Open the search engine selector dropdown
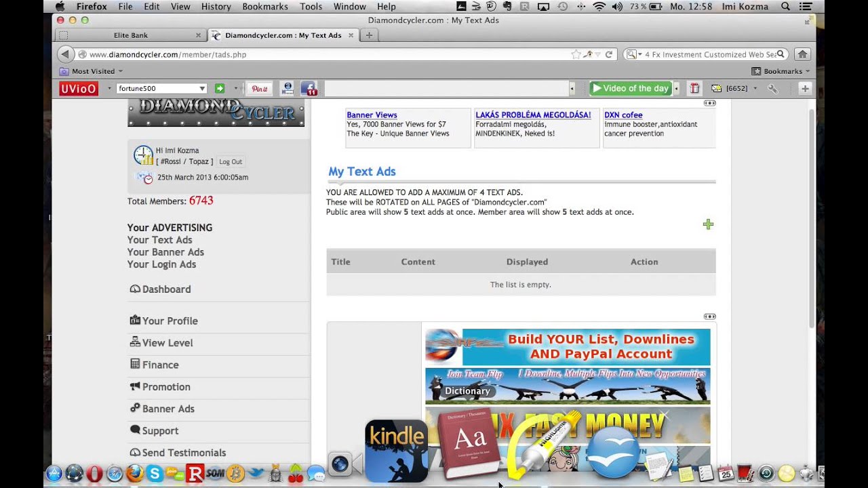Viewport: 868px width, 488px height. [634, 54]
